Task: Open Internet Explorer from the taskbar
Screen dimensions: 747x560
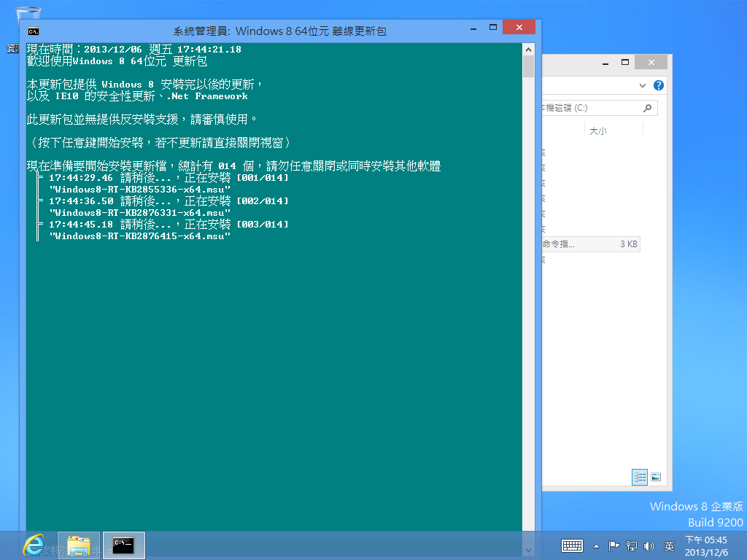Action: (x=34, y=545)
